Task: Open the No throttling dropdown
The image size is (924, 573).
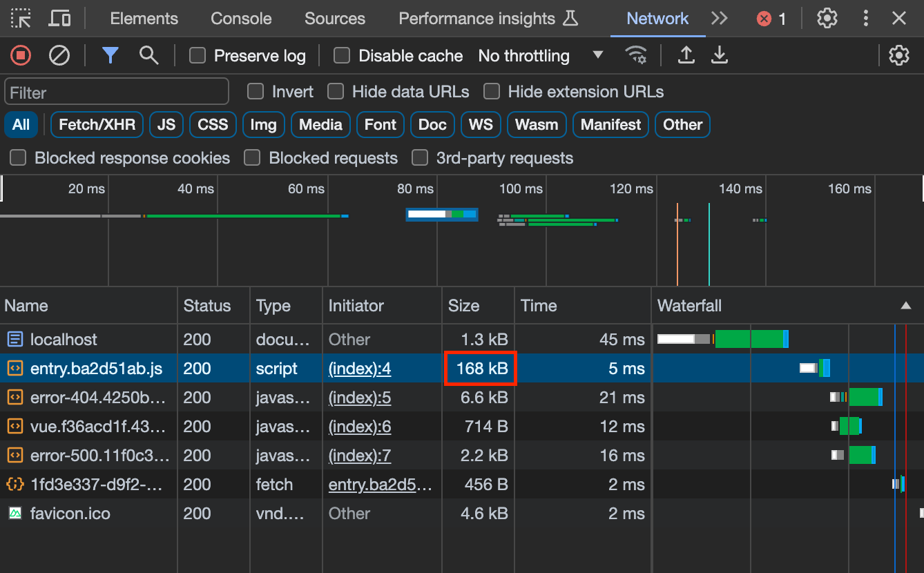Action: 541,56
